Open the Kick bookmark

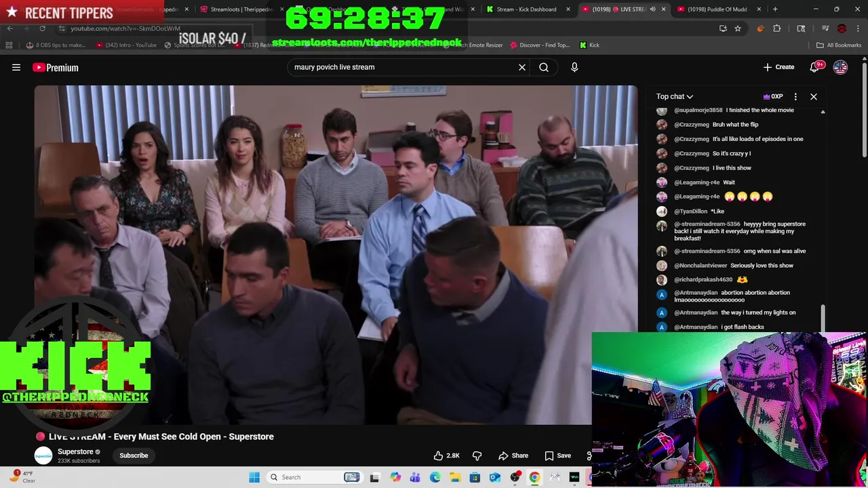[589, 45]
